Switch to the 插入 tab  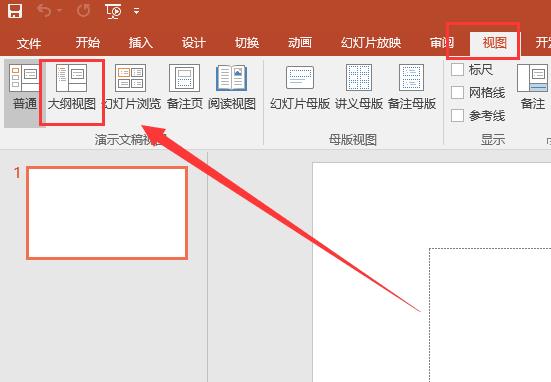[x=141, y=43]
